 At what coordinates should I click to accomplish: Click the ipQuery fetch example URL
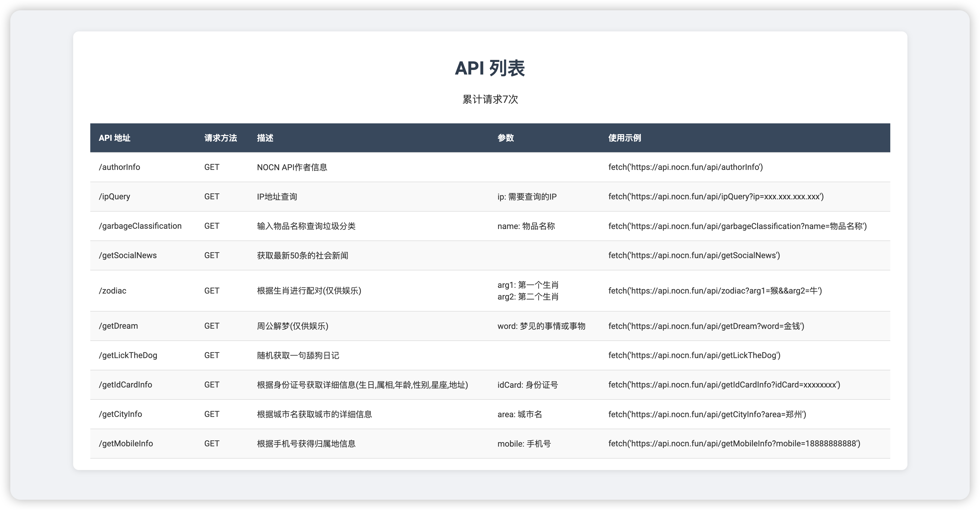click(716, 196)
